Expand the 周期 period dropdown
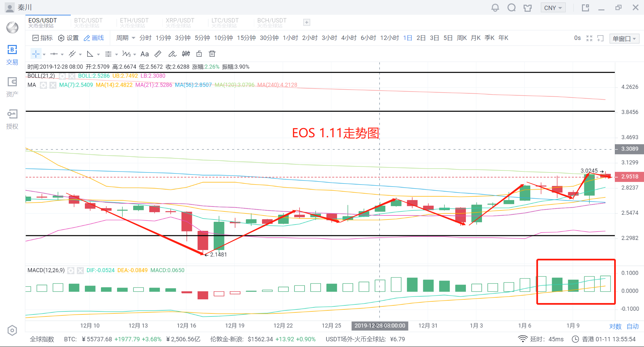The height and width of the screenshot is (347, 644). tap(125, 38)
